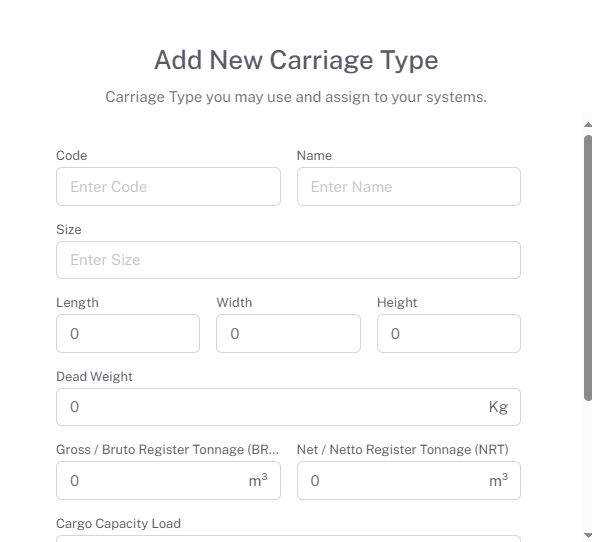Click the vertical scrollbar thumb
Viewport: 592px width, 542px height.
point(588,268)
